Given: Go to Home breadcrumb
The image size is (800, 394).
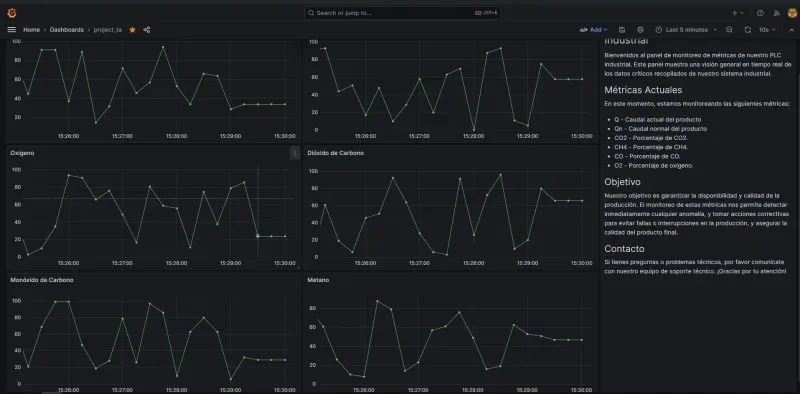Looking at the screenshot, I should tap(32, 30).
